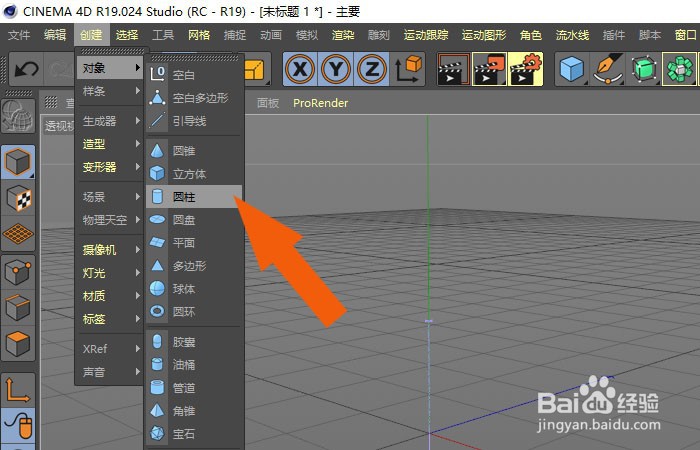Open the ProRender viewport menu
The height and width of the screenshot is (450, 700).
321,103
